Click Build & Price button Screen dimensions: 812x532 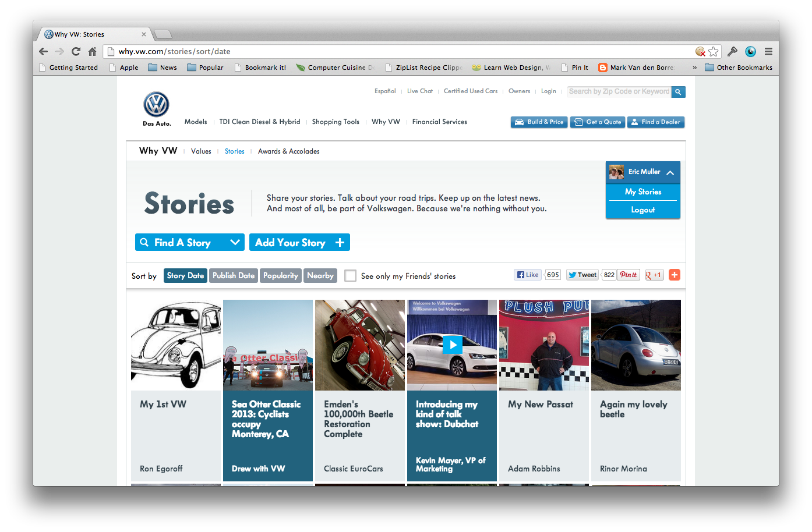pos(539,122)
